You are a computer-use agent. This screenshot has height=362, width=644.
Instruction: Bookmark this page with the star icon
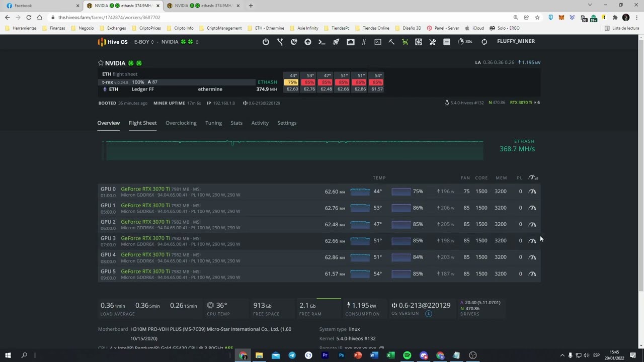pyautogui.click(x=537, y=18)
